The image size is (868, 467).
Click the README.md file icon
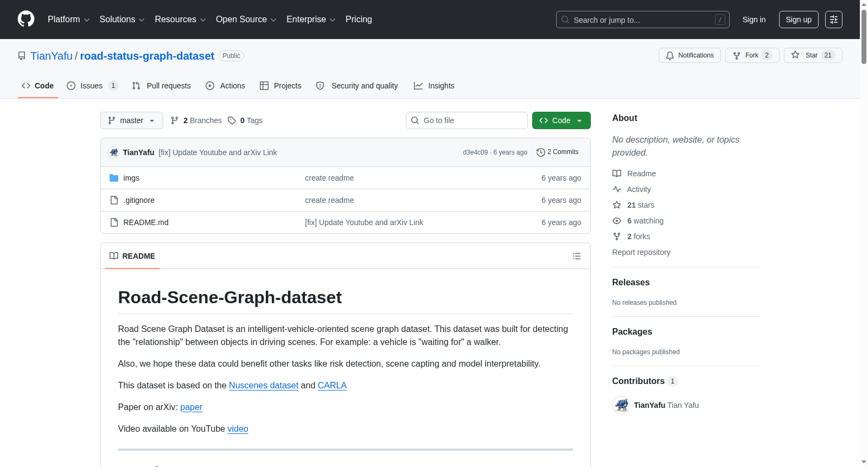click(114, 222)
